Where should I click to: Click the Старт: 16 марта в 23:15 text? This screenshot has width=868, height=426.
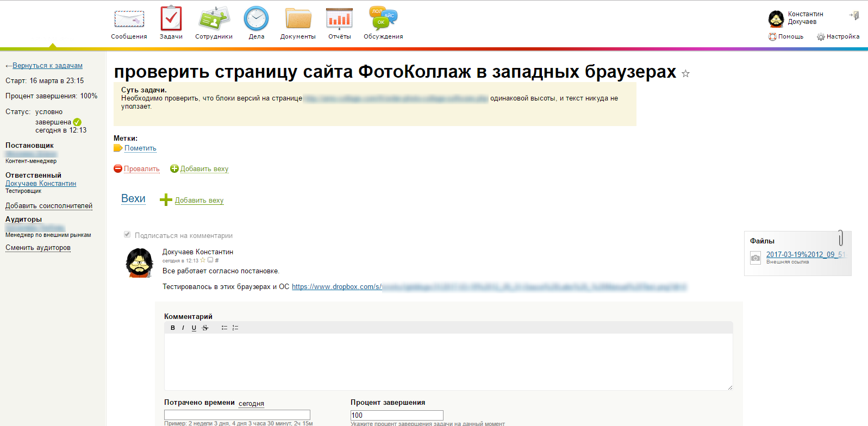(x=45, y=80)
